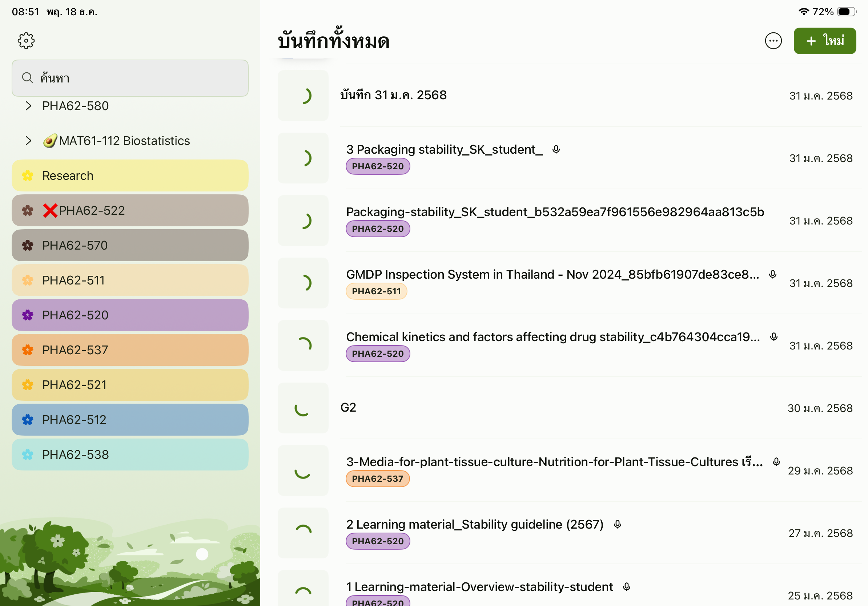Open the settings gear icon

26,40
